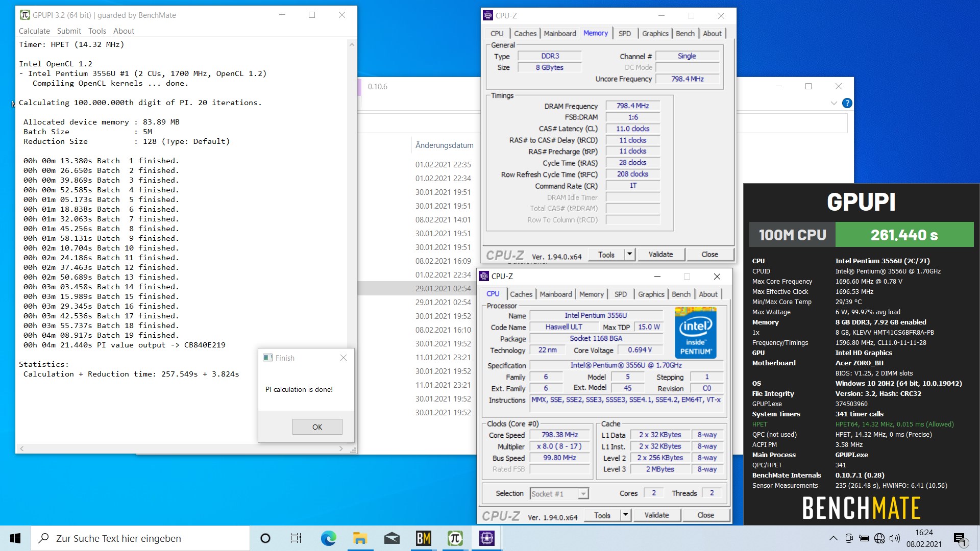Click the Cortana circle icon on taskbar
This screenshot has width=980, height=551.
tap(265, 538)
